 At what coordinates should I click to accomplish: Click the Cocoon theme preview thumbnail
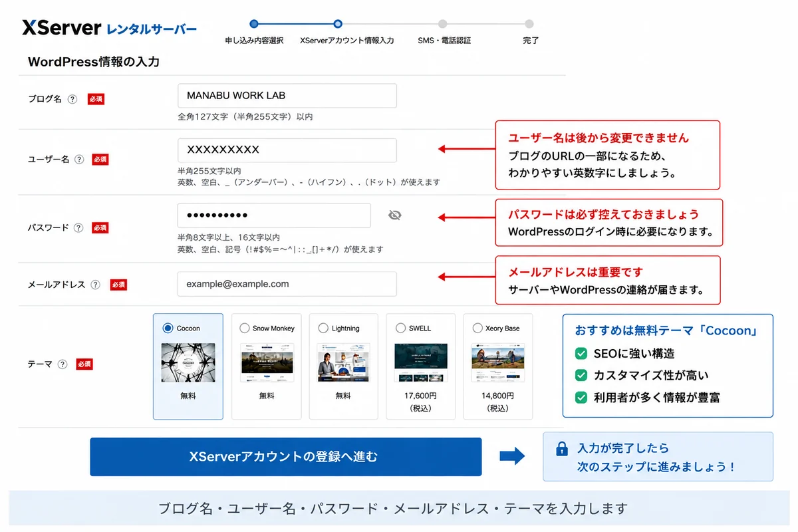coord(188,362)
